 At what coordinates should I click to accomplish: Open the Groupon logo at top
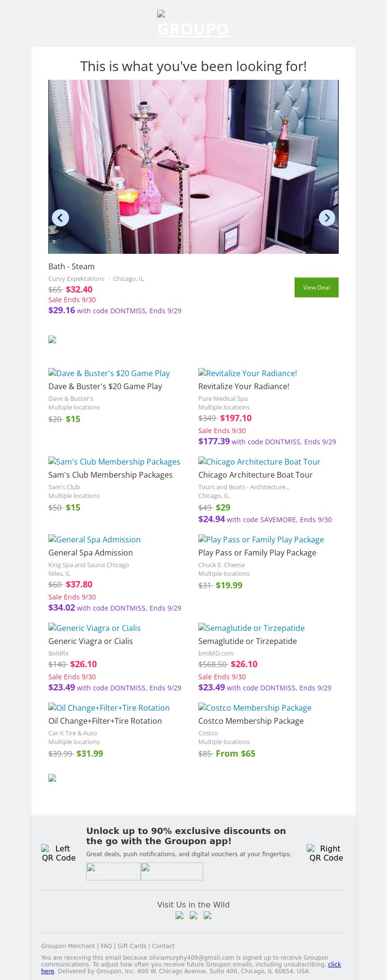(x=193, y=24)
